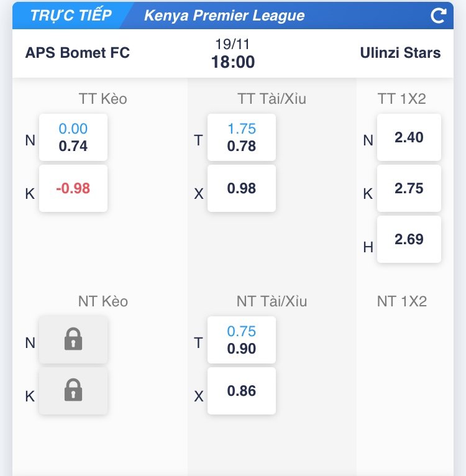Click the 18:00 match time
466x476 pixels.
click(x=233, y=62)
